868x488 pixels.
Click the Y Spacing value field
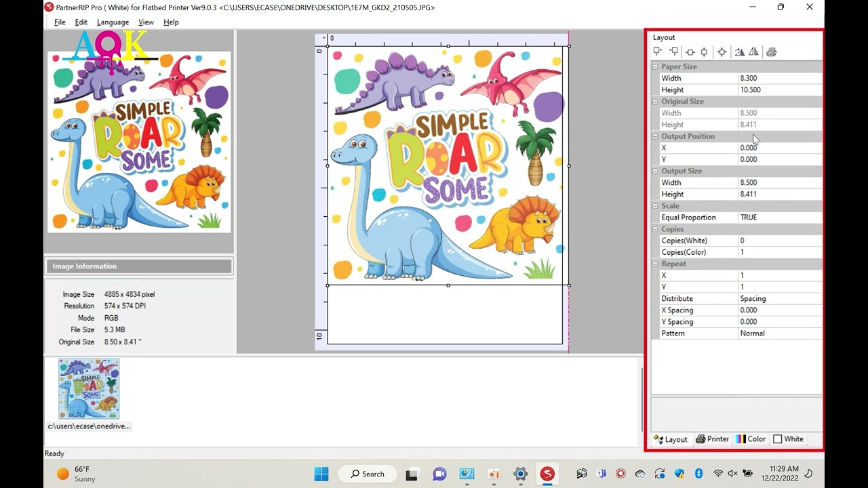point(780,322)
